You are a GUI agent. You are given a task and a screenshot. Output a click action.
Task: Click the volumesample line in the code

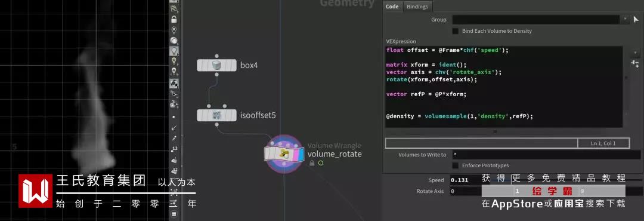(460, 116)
